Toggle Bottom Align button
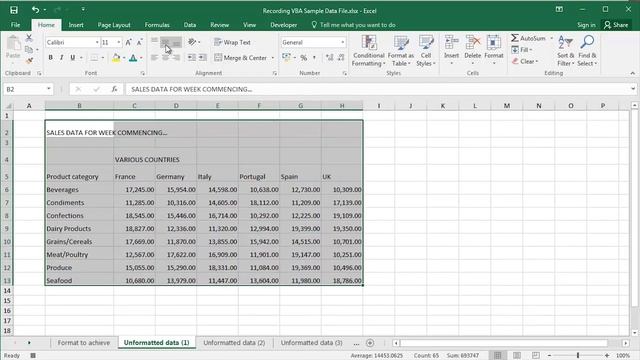The image size is (640, 360). [x=176, y=42]
